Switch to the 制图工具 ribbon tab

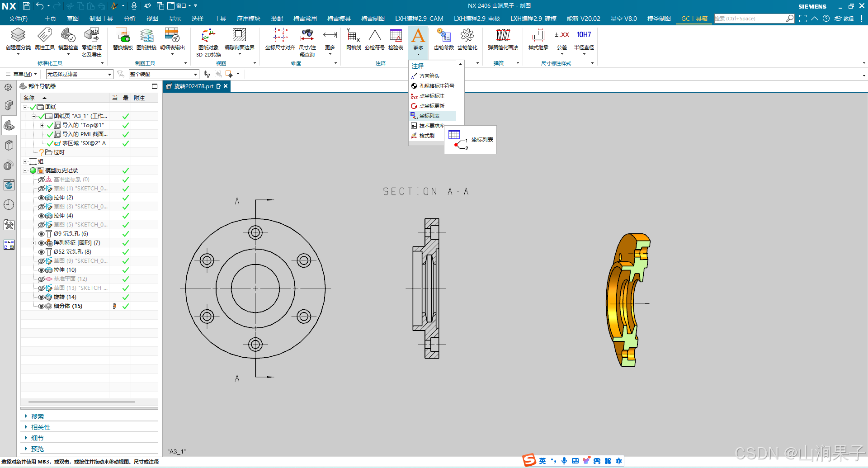click(101, 19)
